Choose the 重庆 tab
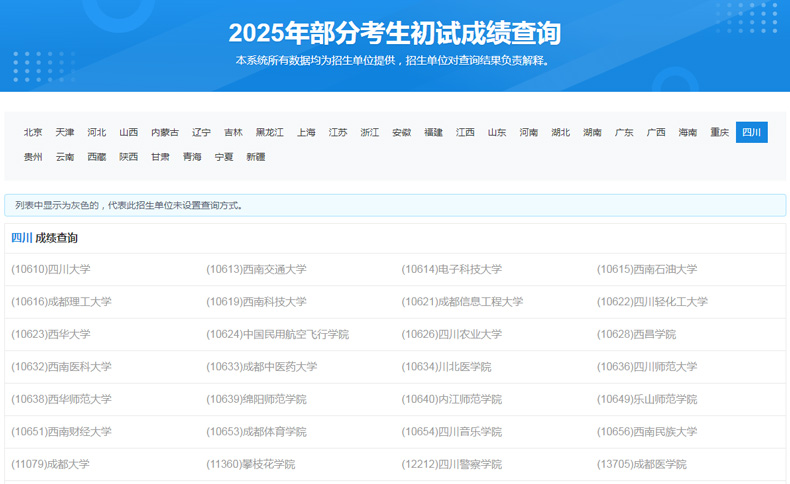The width and height of the screenshot is (790, 484). [719, 132]
